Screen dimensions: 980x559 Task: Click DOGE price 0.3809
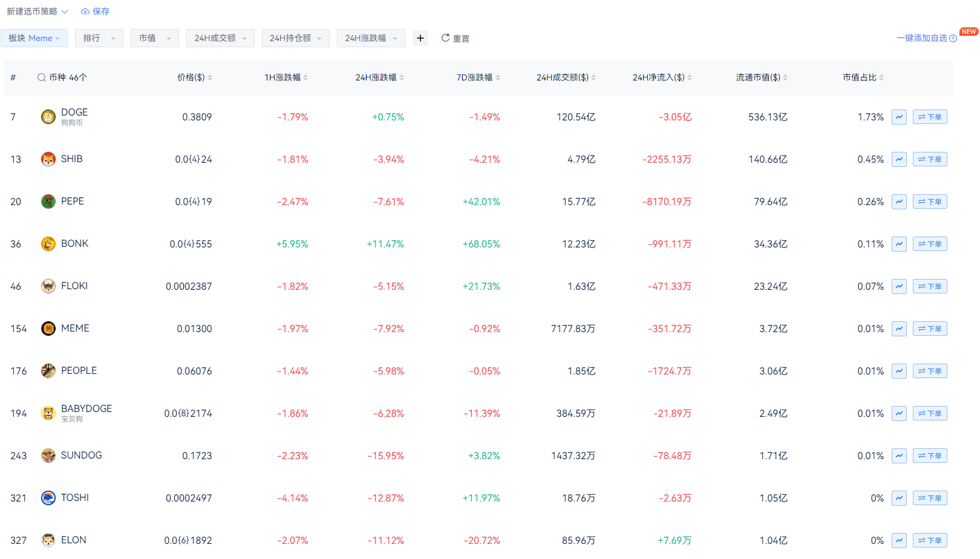(x=197, y=117)
